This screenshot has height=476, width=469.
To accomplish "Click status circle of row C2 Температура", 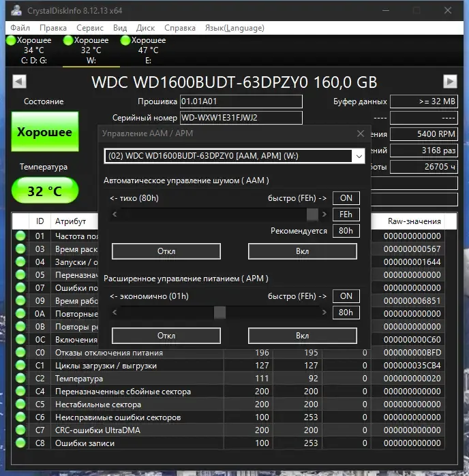I will (20, 378).
